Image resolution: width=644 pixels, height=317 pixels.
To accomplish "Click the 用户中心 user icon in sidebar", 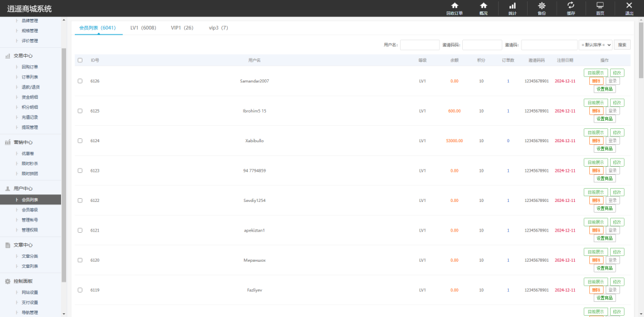I will tap(8, 188).
